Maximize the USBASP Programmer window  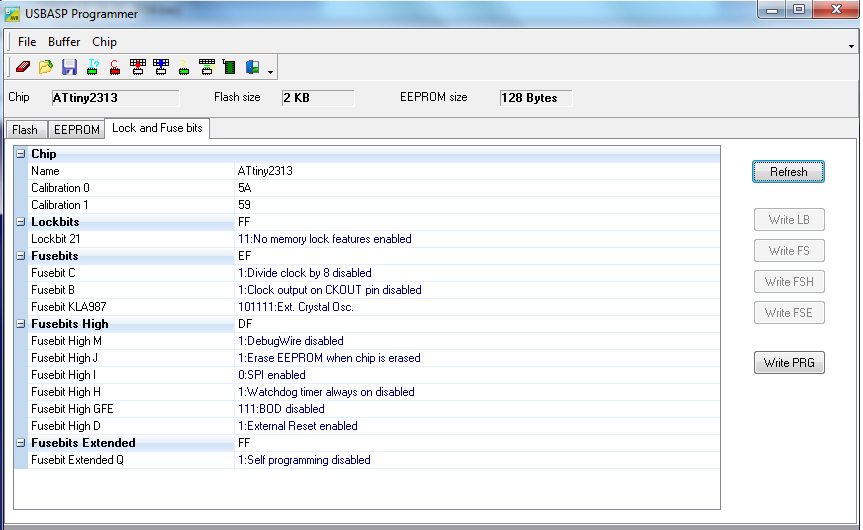coord(799,9)
